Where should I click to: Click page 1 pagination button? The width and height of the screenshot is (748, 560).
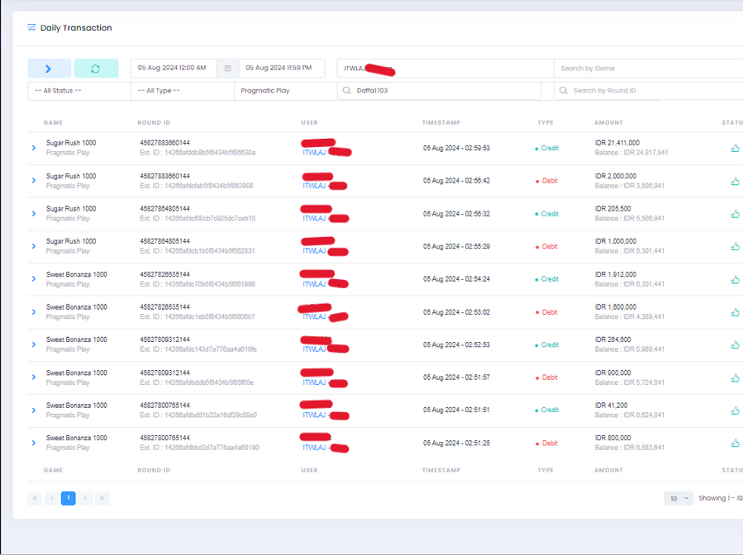69,499
